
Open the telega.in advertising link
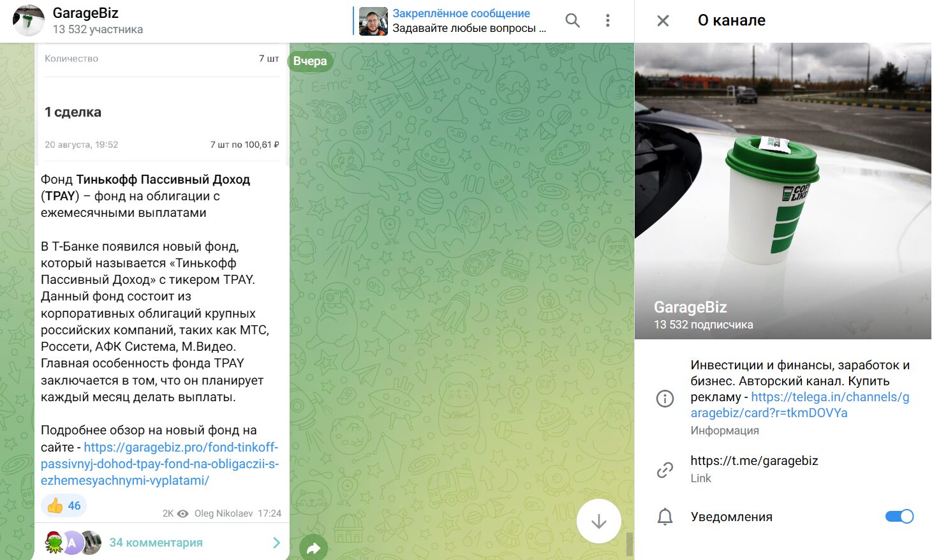(x=800, y=405)
